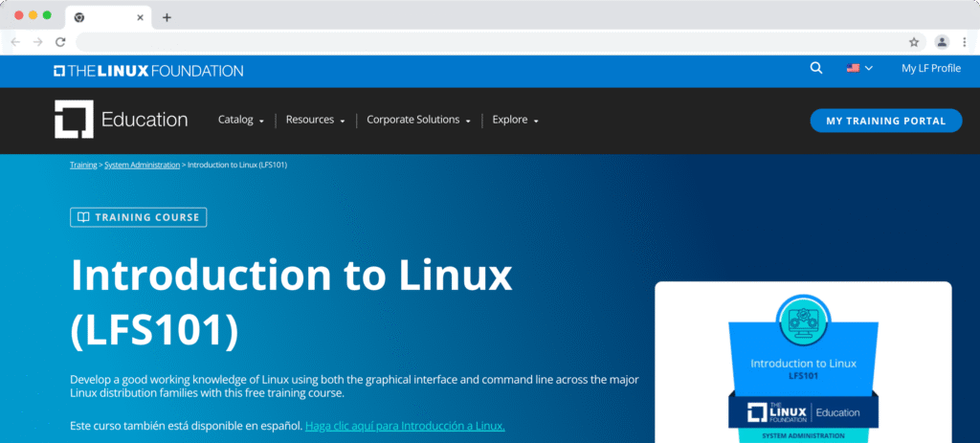The width and height of the screenshot is (980, 443).
Task: Click the browser back arrow
Action: pyautogui.click(x=15, y=42)
